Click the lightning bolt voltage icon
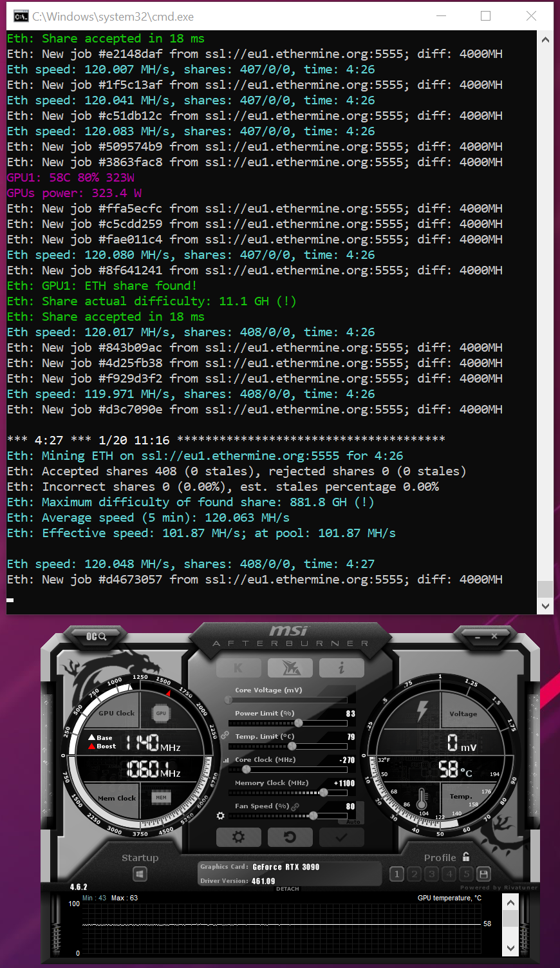This screenshot has height=968, width=560. point(422,710)
